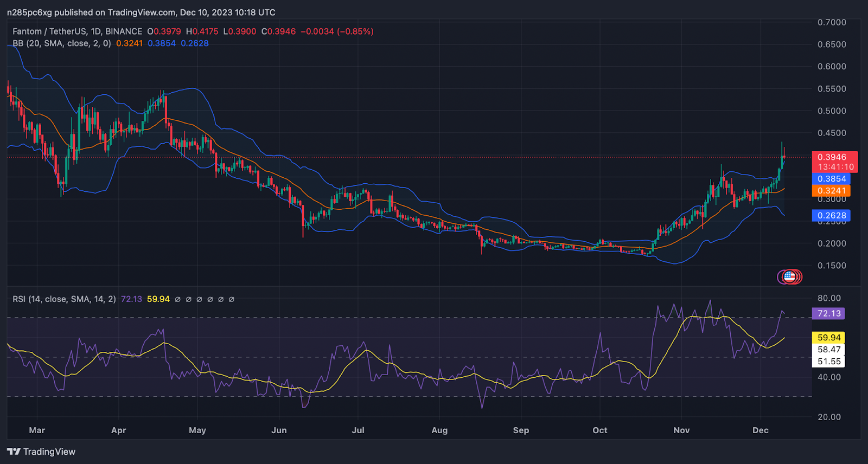The image size is (868, 464).
Task: Click the BB legend value 0.3241 in orange
Action: (129, 43)
